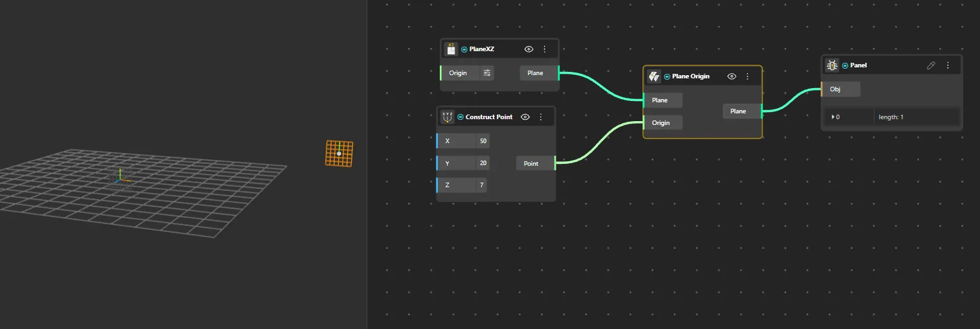Open the Plane Origin three-dot menu
Screen dimensions: 980x329
point(747,76)
